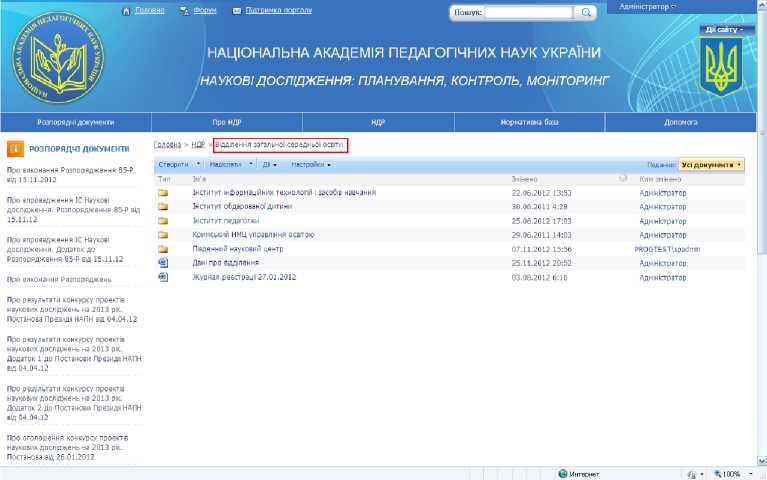This screenshot has width=767, height=480.
Task: Open folder Південний науковий центр
Action: 238,249
